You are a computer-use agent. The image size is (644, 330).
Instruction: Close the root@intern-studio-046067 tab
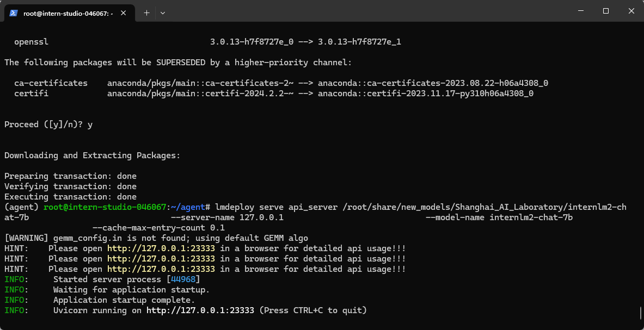pyautogui.click(x=123, y=13)
